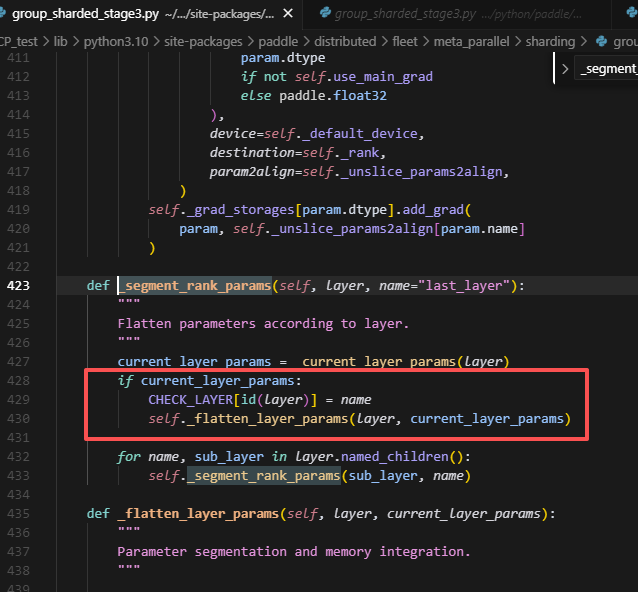Click the _flatten_layer_params function definition name

click(x=198, y=514)
